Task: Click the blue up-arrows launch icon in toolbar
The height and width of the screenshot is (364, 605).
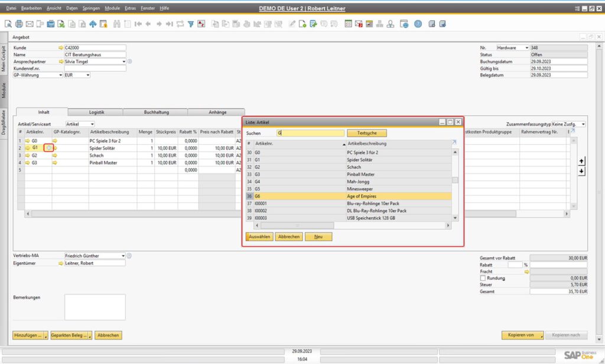Action: coord(93,24)
